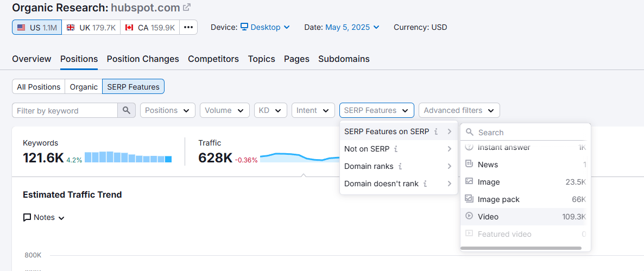Choose News in features list
This screenshot has width=644, height=271.
pos(525,164)
